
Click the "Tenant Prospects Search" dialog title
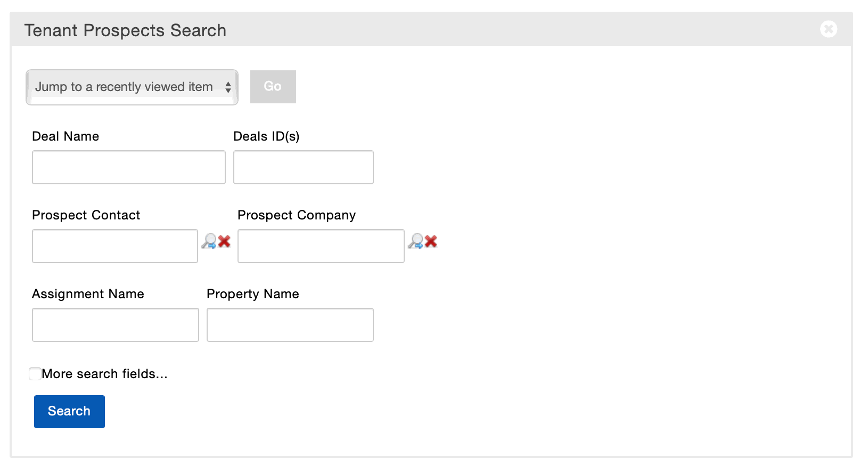click(125, 30)
